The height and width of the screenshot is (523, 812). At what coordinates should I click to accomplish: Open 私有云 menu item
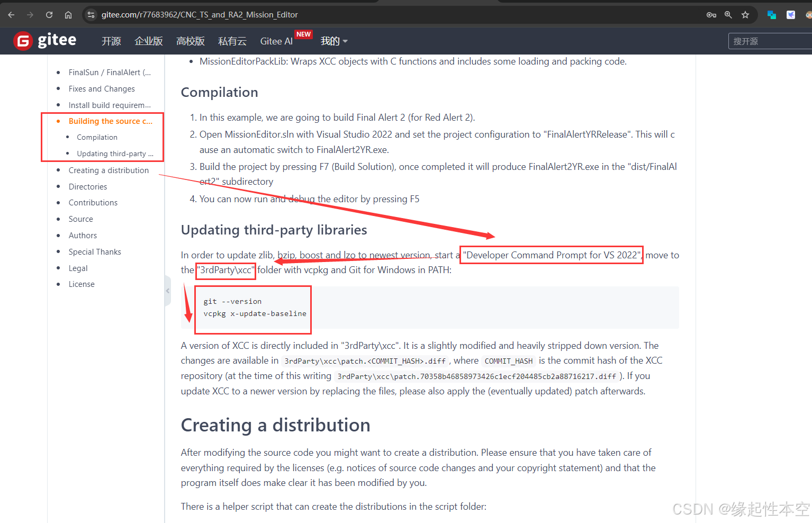pos(232,41)
